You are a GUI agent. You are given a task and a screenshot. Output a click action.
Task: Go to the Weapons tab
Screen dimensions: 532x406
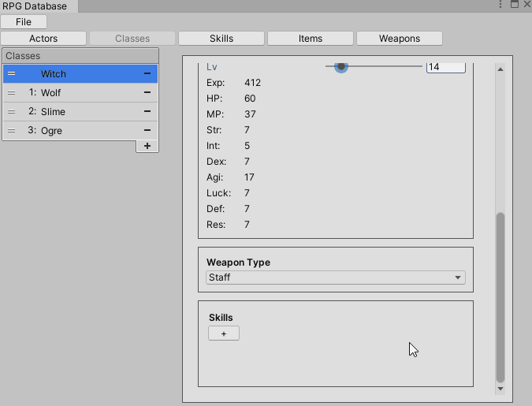tap(400, 38)
